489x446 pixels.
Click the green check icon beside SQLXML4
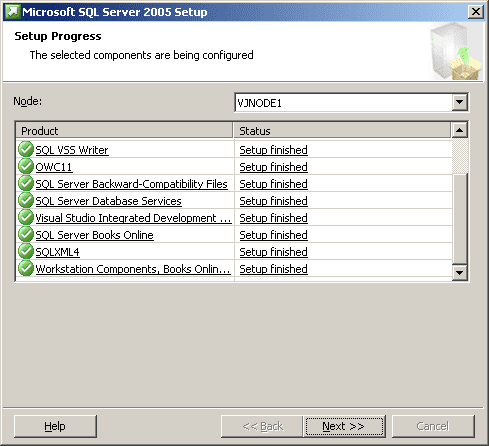[x=26, y=251]
